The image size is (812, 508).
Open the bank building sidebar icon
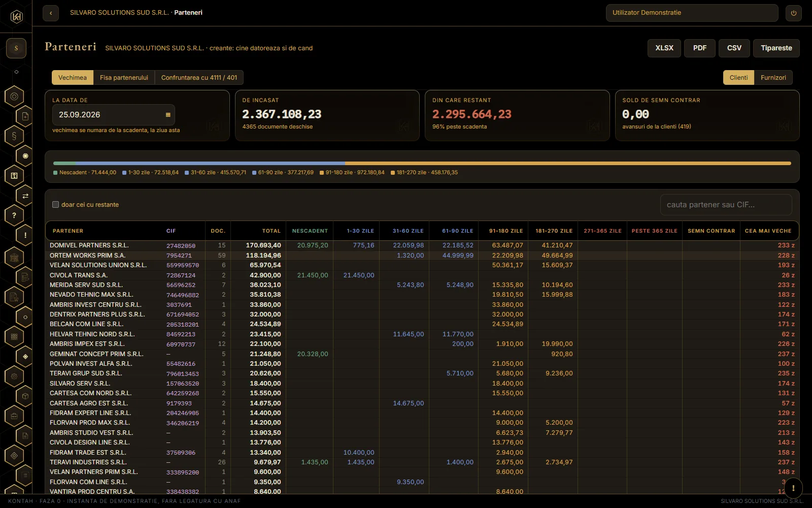pos(14,258)
